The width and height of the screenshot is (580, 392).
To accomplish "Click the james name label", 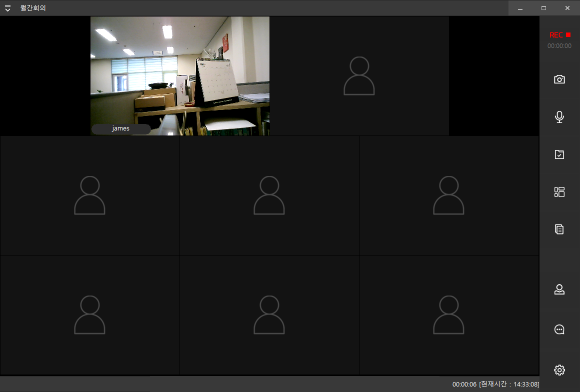I will pos(121,128).
